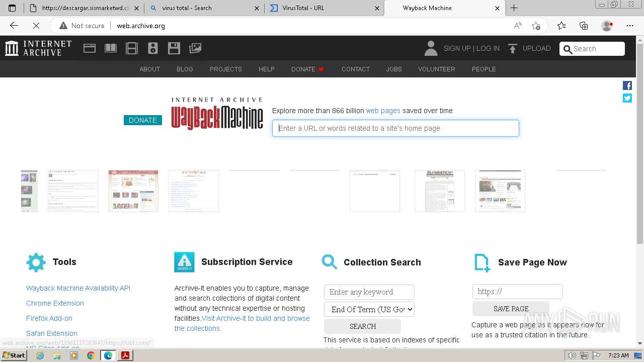Click the Archive-It subscription icon

tap(184, 262)
